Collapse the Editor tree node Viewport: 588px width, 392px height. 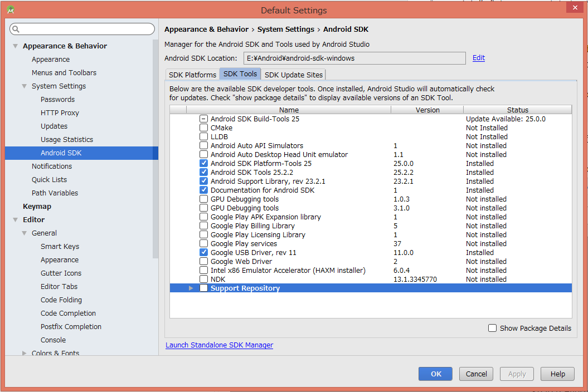click(16, 219)
